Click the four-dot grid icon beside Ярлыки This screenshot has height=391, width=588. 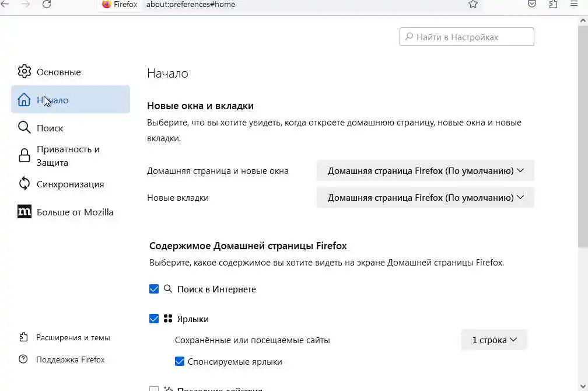168,319
